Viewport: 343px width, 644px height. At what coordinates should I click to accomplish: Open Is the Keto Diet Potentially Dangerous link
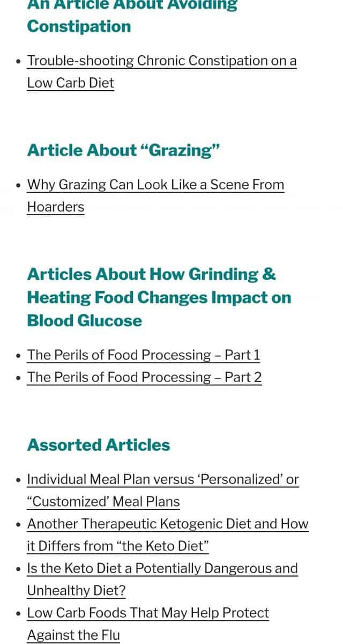coord(162,579)
